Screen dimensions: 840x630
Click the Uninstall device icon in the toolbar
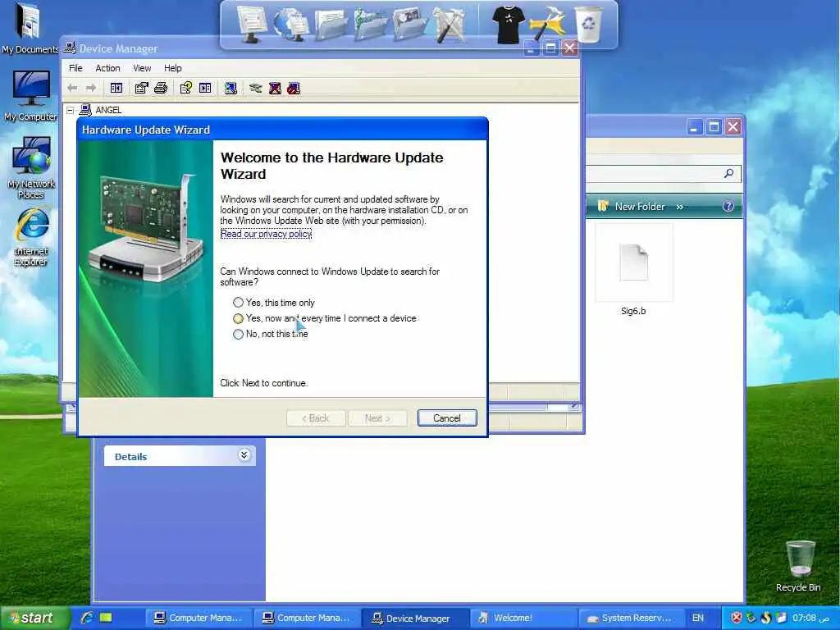tap(294, 88)
